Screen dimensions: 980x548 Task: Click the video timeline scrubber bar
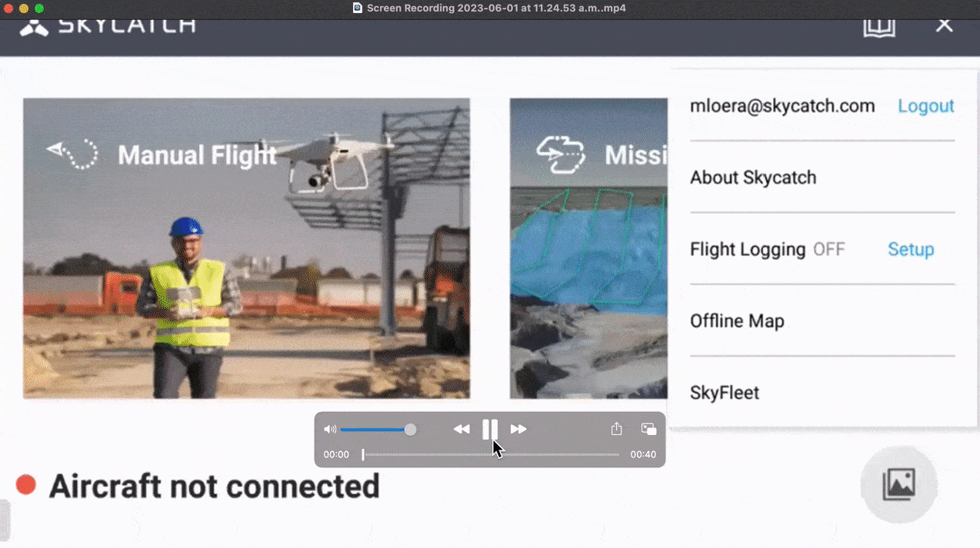(x=491, y=454)
